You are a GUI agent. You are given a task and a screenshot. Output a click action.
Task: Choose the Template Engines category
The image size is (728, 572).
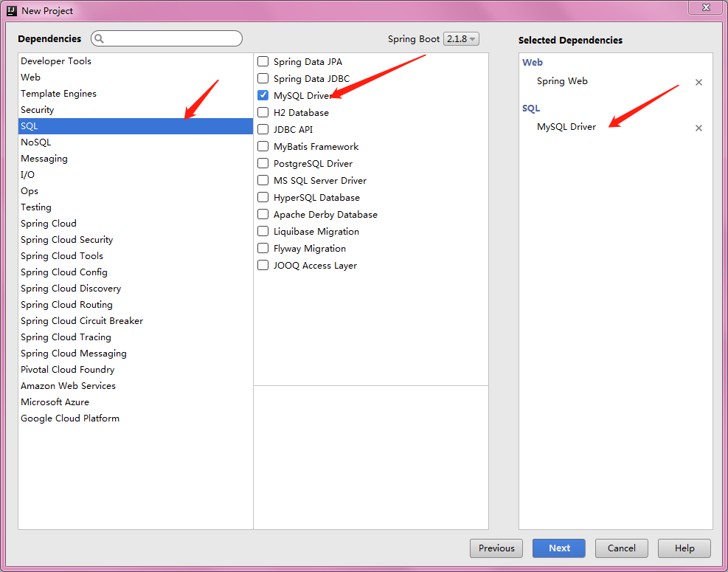[x=136, y=94]
